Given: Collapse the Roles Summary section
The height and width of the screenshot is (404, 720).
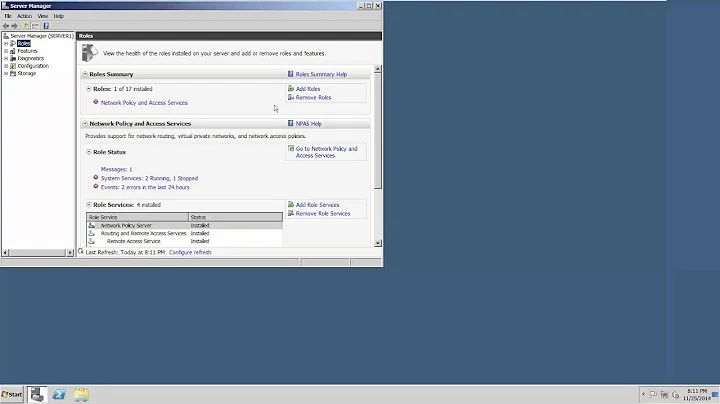Looking at the screenshot, I should coord(85,74).
